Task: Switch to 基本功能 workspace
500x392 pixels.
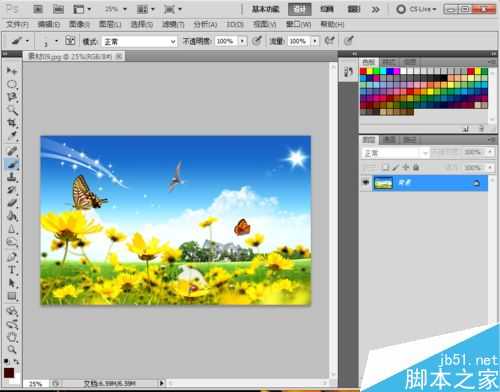Action: point(265,9)
